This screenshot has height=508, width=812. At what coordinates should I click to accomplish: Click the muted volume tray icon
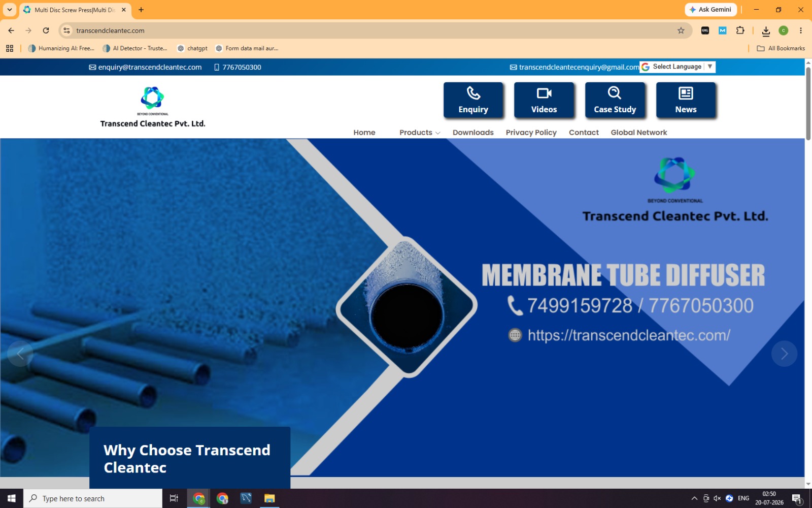tap(717, 498)
